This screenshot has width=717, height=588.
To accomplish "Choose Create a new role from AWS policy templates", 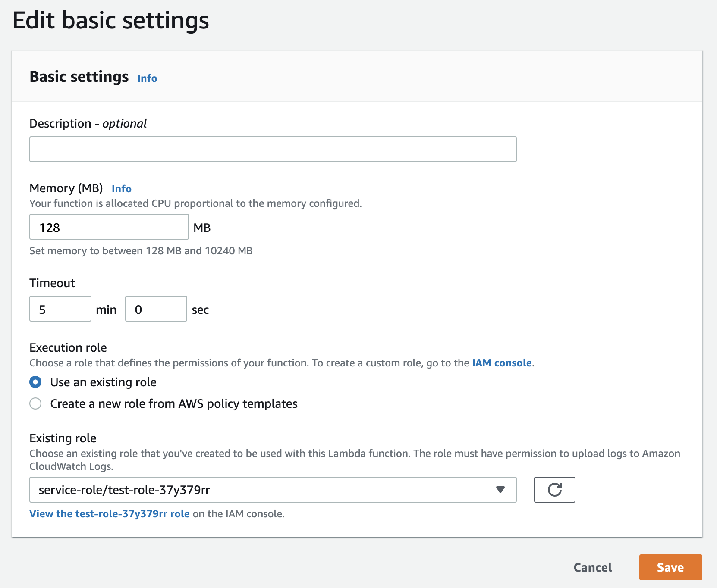I will [x=35, y=403].
